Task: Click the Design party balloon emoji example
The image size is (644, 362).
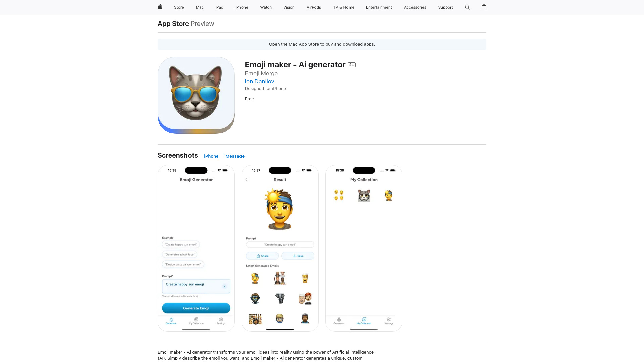Action: point(183,264)
